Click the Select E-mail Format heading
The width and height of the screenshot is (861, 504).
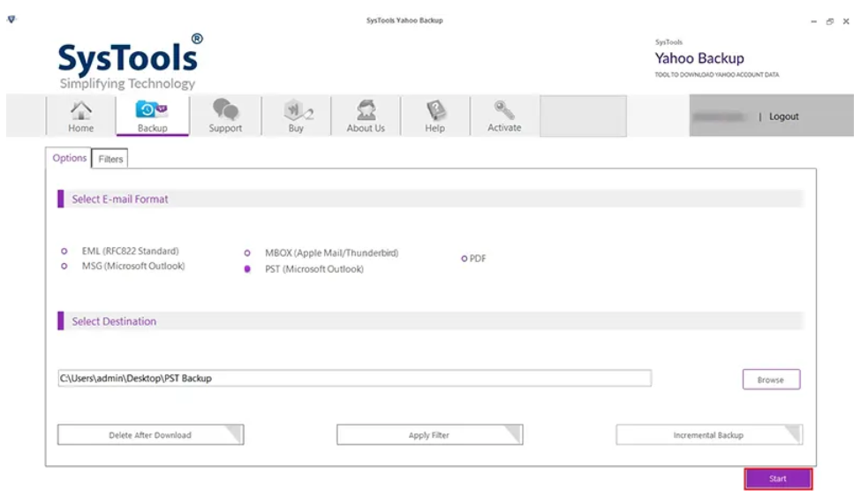coord(120,199)
